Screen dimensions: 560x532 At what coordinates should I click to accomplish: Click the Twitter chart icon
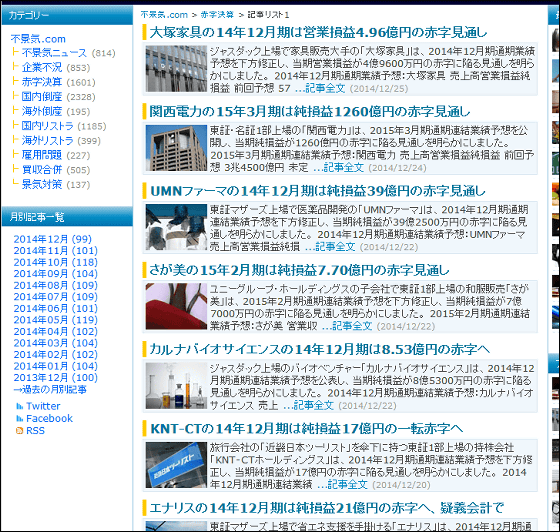coord(20,406)
